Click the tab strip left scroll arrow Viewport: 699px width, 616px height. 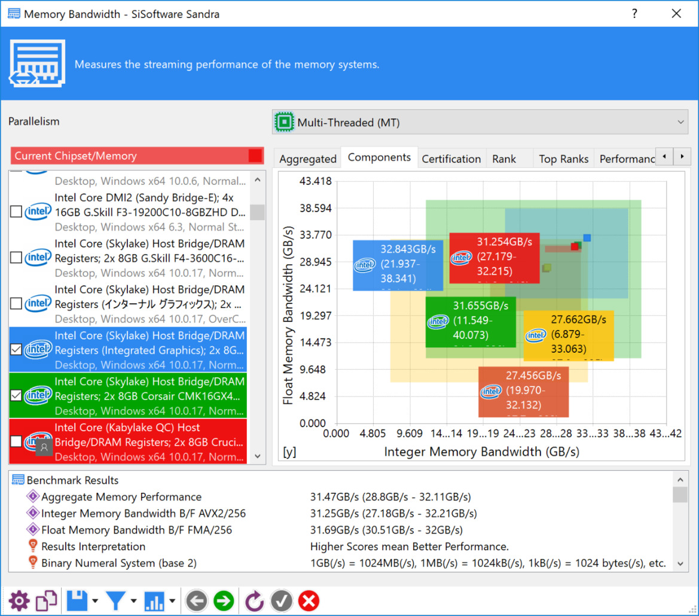coord(665,157)
